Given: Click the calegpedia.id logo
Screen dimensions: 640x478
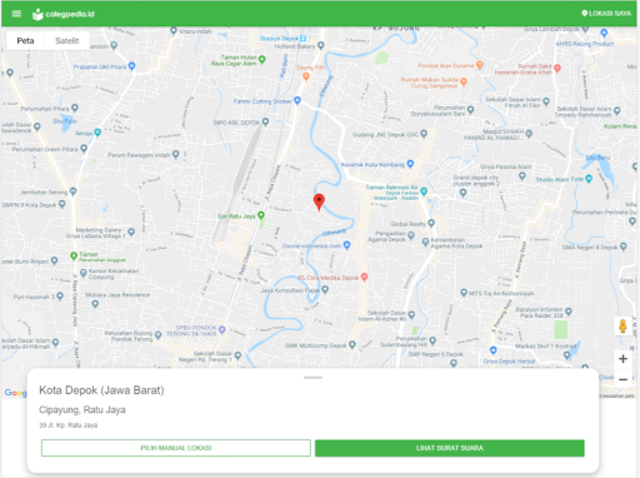Looking at the screenshot, I should (x=63, y=14).
